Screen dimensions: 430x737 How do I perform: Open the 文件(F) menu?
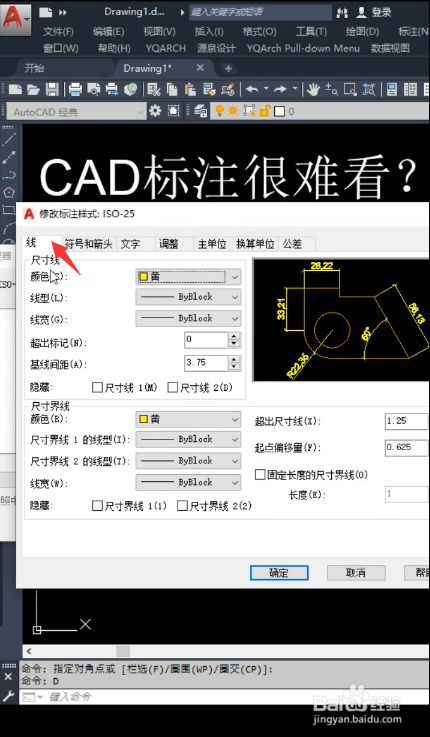tap(58, 32)
